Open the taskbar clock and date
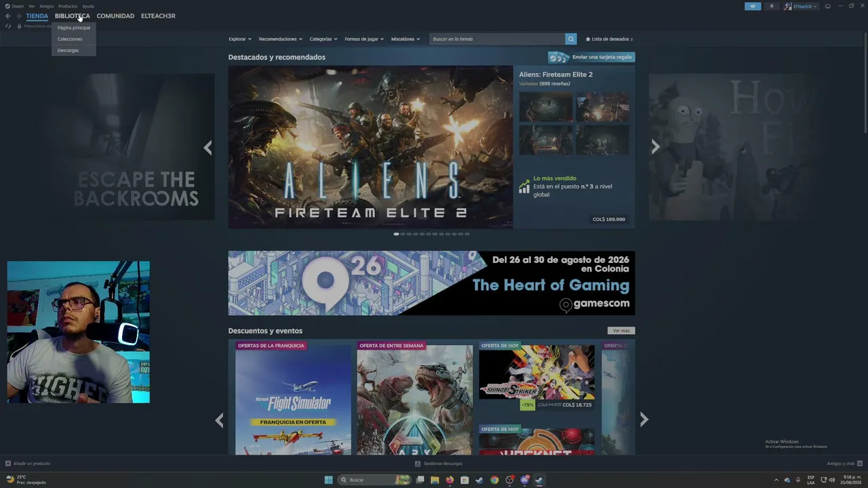Screen dimensions: 868x488 (851, 480)
